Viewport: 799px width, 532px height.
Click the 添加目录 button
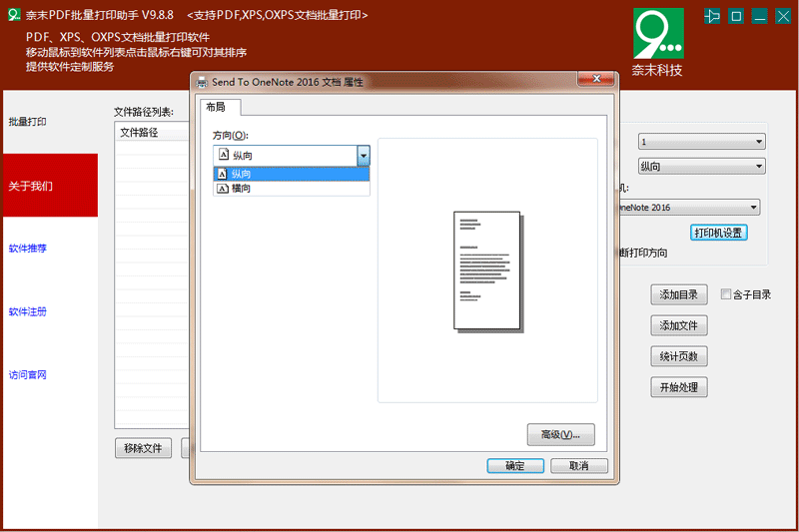tap(679, 294)
